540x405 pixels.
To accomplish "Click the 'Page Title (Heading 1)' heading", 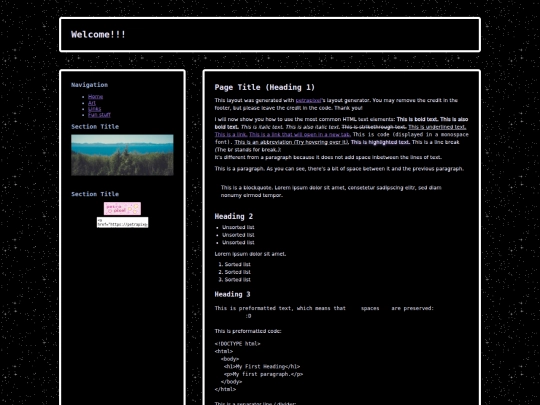I will [x=264, y=87].
